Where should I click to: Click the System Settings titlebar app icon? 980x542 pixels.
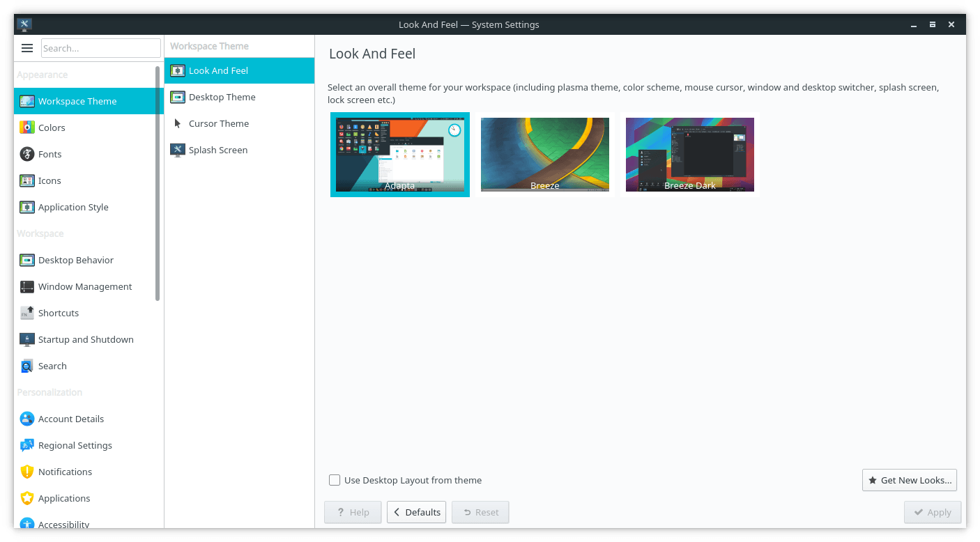pos(24,24)
